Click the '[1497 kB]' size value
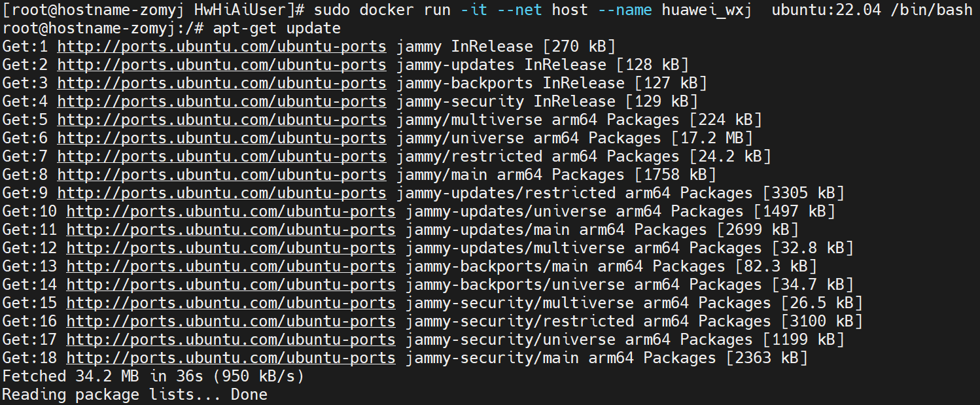The height and width of the screenshot is (405, 980). (x=794, y=211)
